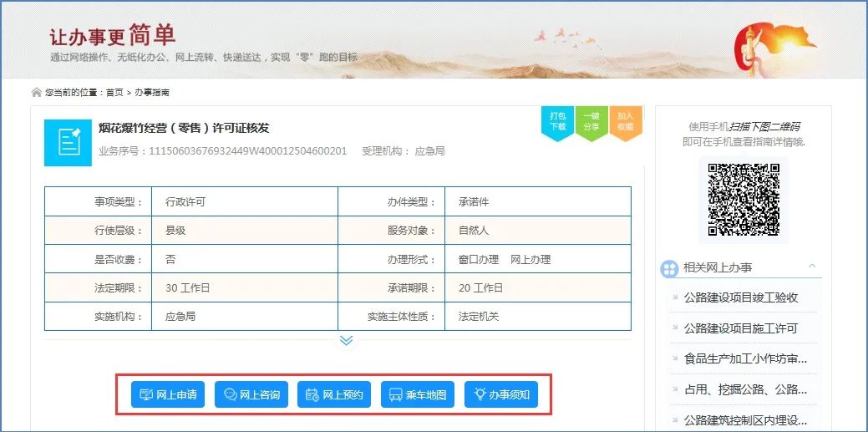Click the QR code image
868x432 pixels.
[743, 199]
